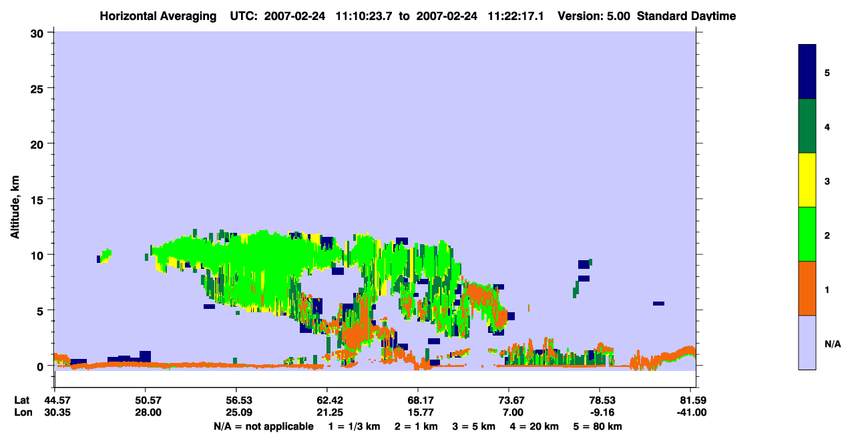Click the altitude tick label '10'
The width and height of the screenshot is (868, 445).
(39, 255)
